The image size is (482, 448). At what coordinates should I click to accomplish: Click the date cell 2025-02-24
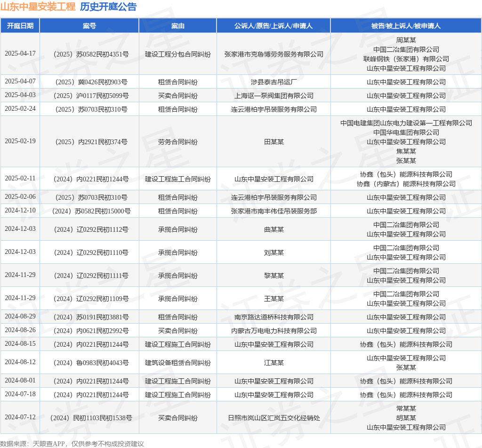pos(20,109)
